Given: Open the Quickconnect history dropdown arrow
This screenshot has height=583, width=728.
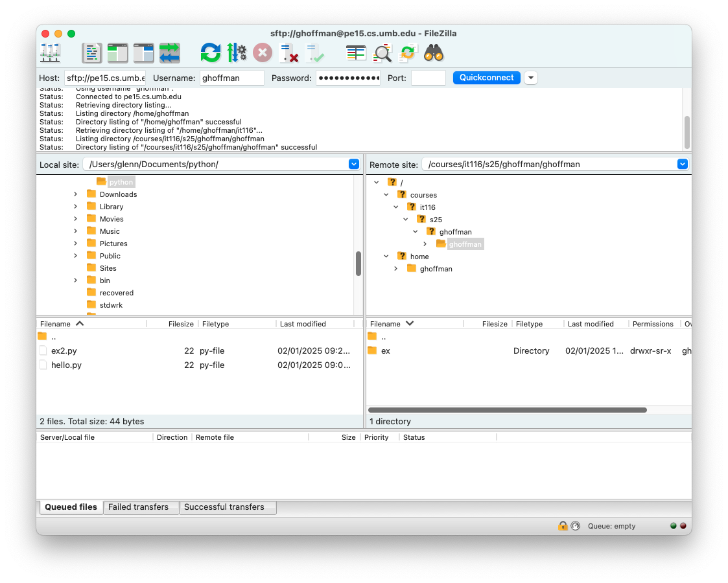Looking at the screenshot, I should point(531,78).
